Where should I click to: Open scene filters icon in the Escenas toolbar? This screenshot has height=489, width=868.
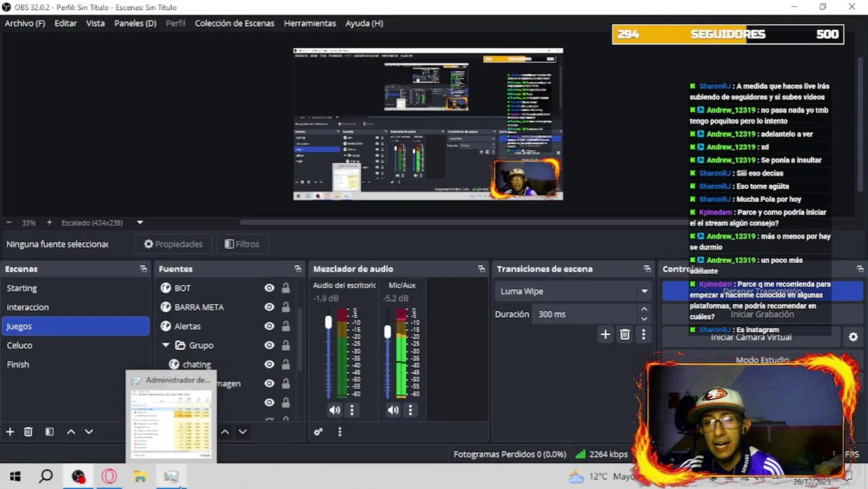(x=50, y=432)
